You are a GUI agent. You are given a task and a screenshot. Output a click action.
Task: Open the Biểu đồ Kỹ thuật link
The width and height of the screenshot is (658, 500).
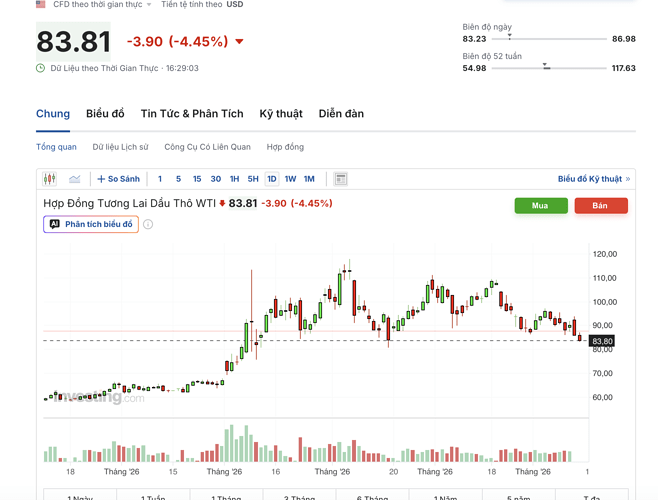[x=594, y=179]
